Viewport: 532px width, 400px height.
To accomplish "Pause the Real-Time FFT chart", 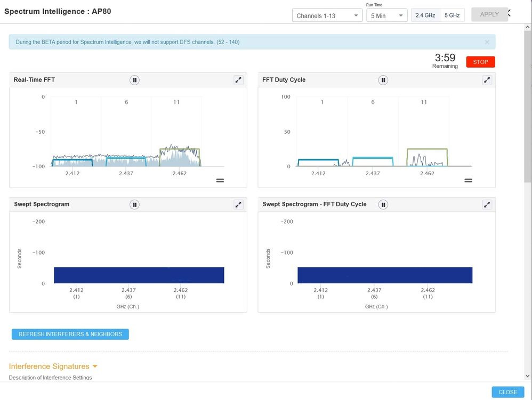I will coord(134,80).
